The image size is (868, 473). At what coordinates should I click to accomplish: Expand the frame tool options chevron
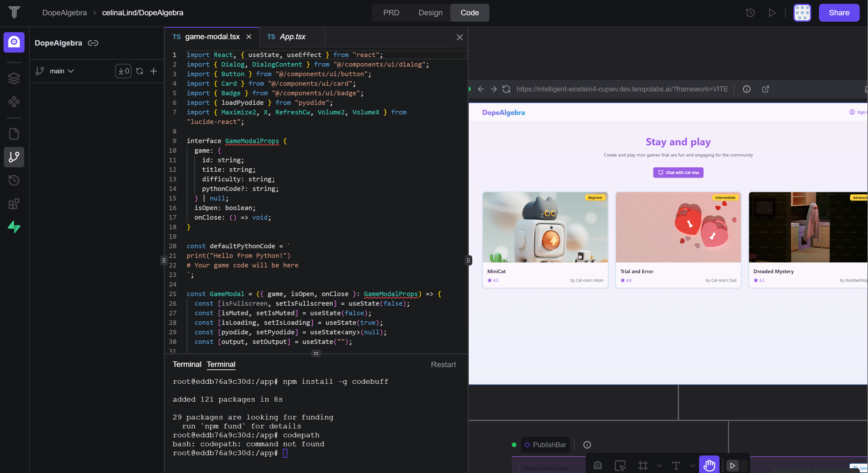tap(659, 466)
